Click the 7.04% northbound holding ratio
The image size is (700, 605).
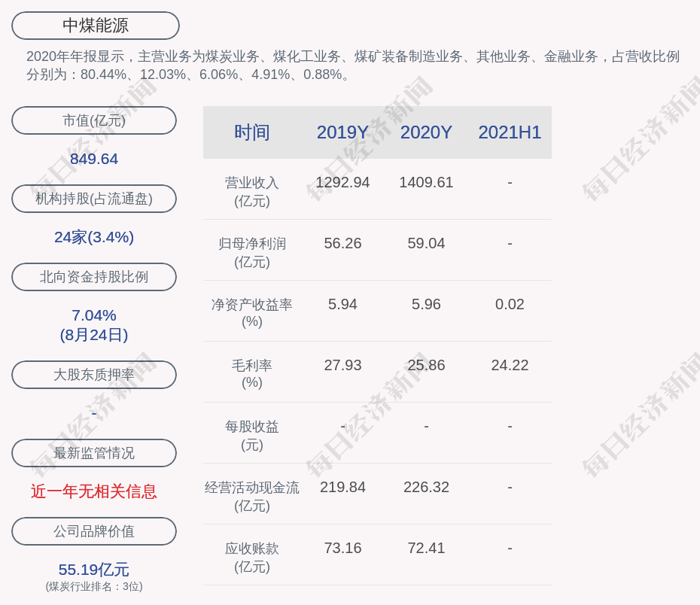click(94, 315)
